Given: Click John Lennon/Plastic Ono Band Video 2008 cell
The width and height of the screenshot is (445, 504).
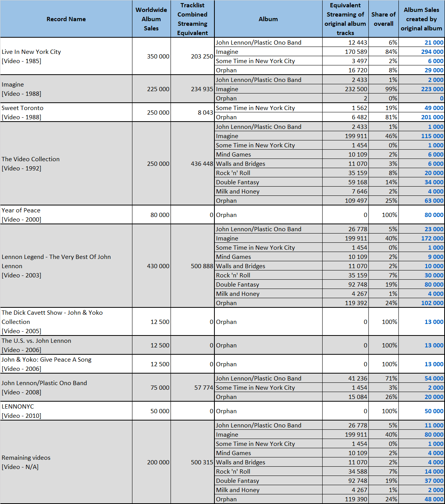Looking at the screenshot, I should click(x=66, y=387).
